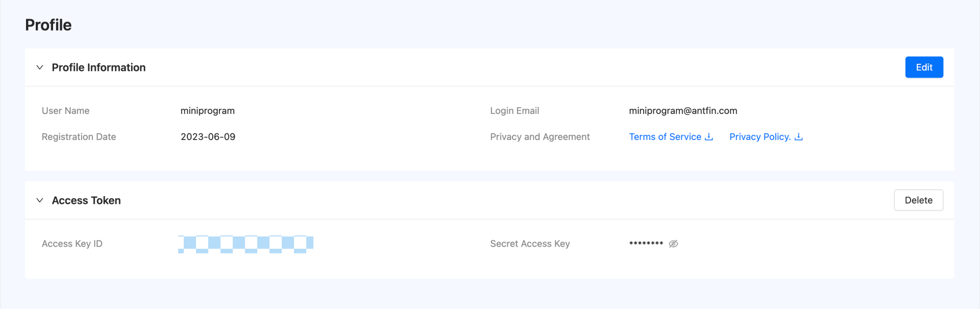The height and width of the screenshot is (309, 980).
Task: Click the Access Key ID label
Action: coord(72,244)
